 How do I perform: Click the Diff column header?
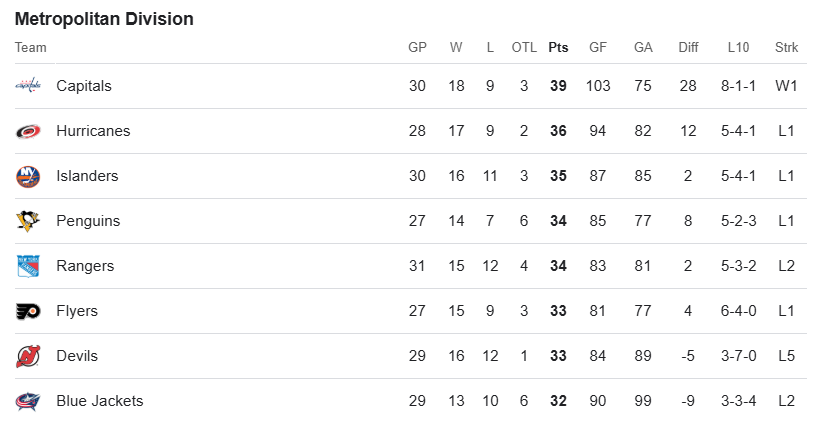(688, 47)
